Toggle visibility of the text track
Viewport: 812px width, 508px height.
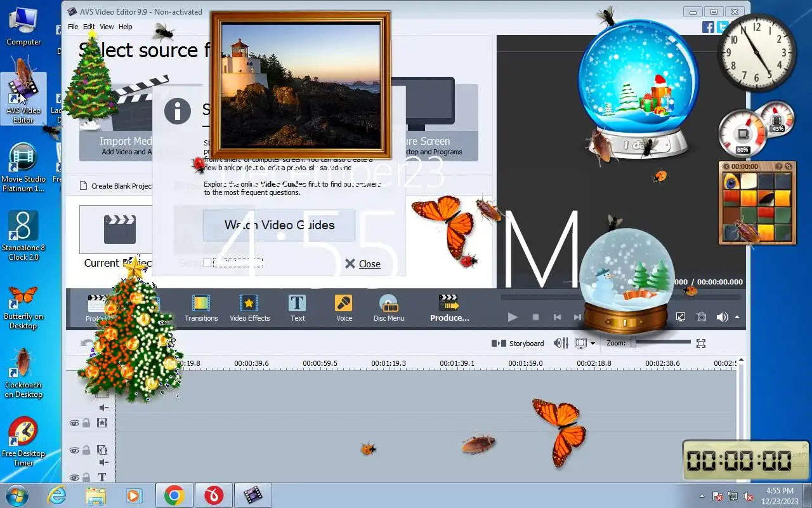[74, 478]
